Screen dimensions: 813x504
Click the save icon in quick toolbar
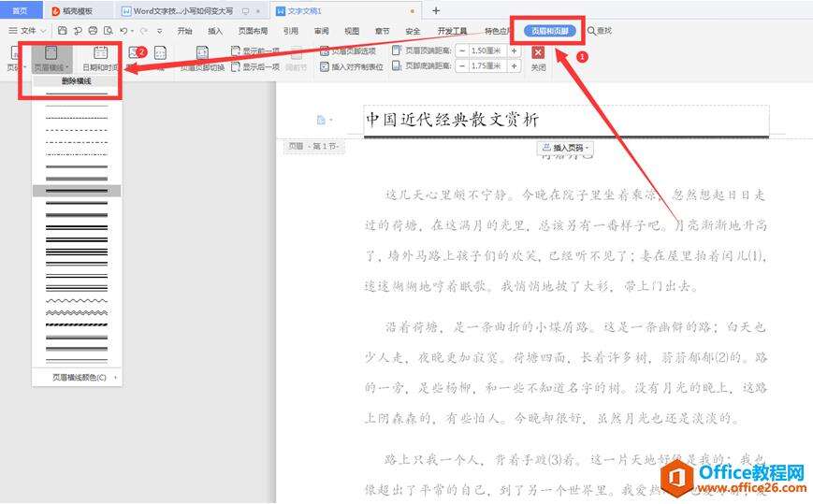point(63,31)
